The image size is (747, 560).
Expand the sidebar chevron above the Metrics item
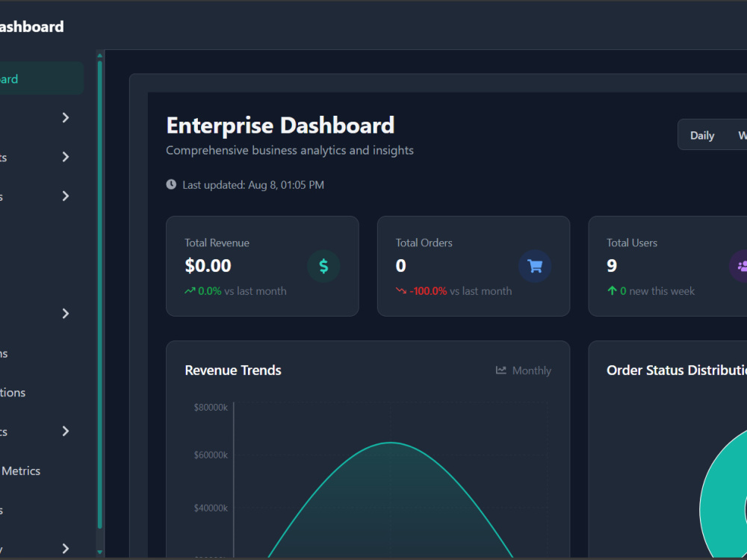[66, 431]
